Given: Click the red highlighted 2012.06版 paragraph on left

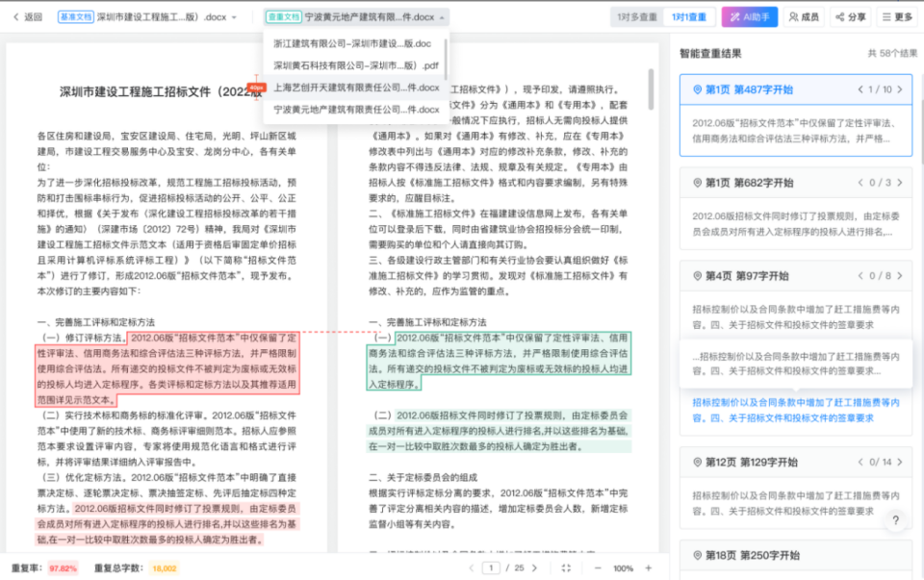Looking at the screenshot, I should pyautogui.click(x=167, y=369).
